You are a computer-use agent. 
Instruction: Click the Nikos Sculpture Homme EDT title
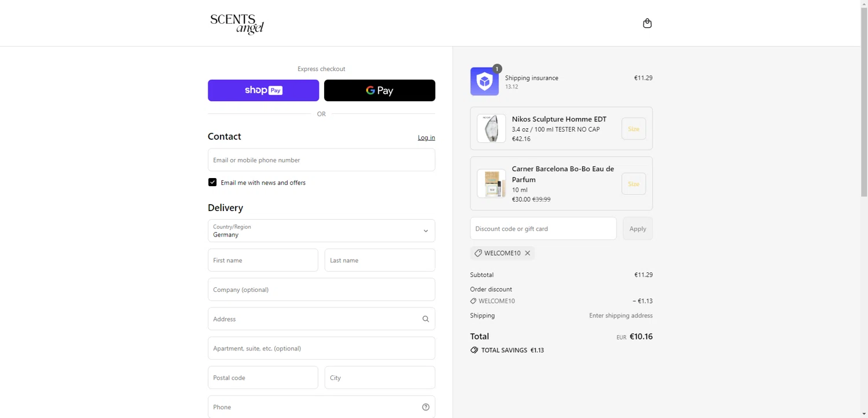(559, 119)
